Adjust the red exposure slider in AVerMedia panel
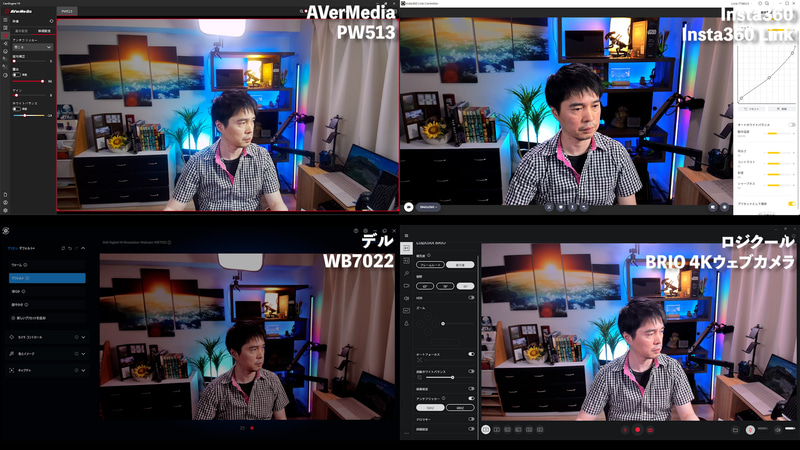The width and height of the screenshot is (800, 450). coord(29,81)
